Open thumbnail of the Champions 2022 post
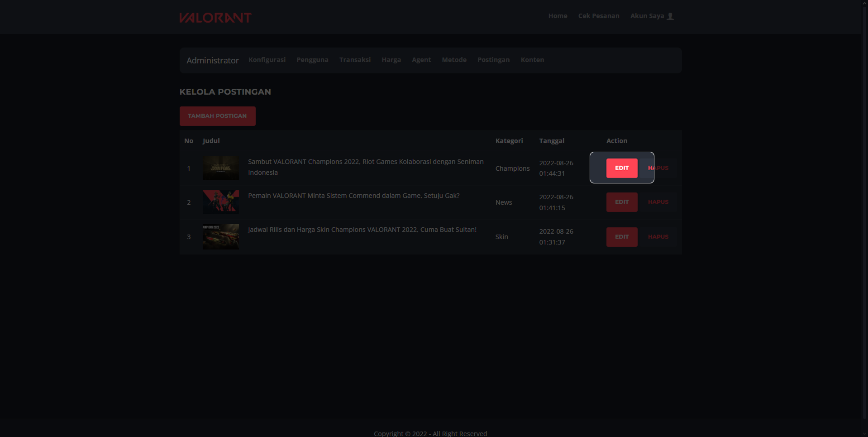 pos(221,168)
